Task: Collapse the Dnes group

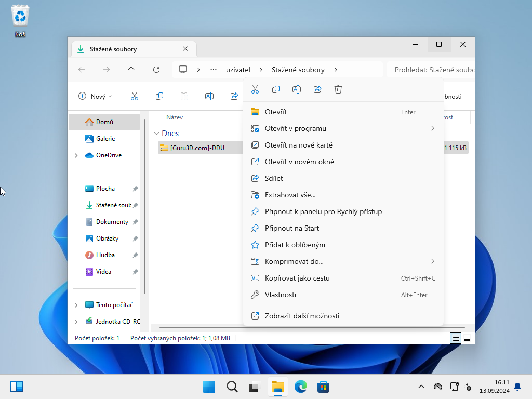Action: pos(157,134)
